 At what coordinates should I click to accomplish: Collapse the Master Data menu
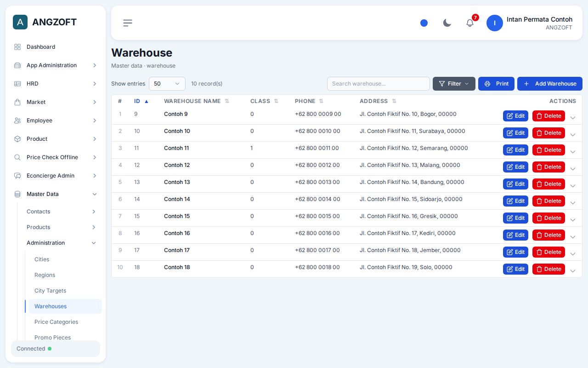[95, 194]
